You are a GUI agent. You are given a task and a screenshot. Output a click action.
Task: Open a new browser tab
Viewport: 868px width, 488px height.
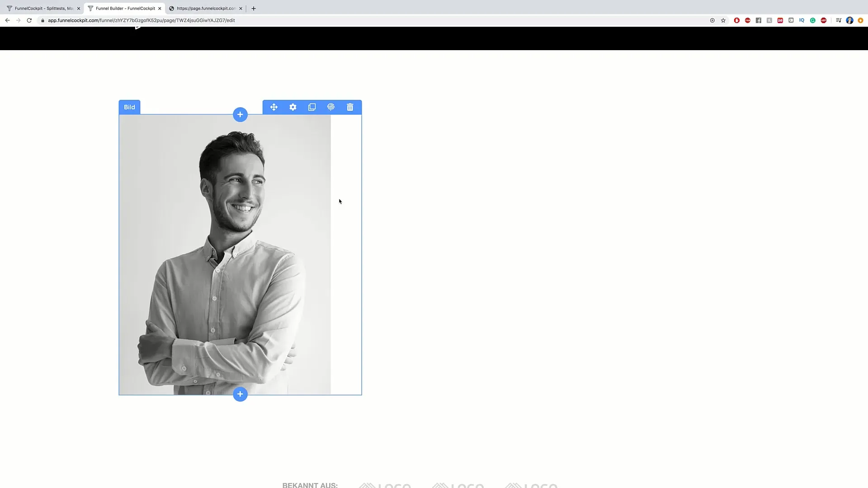click(254, 8)
